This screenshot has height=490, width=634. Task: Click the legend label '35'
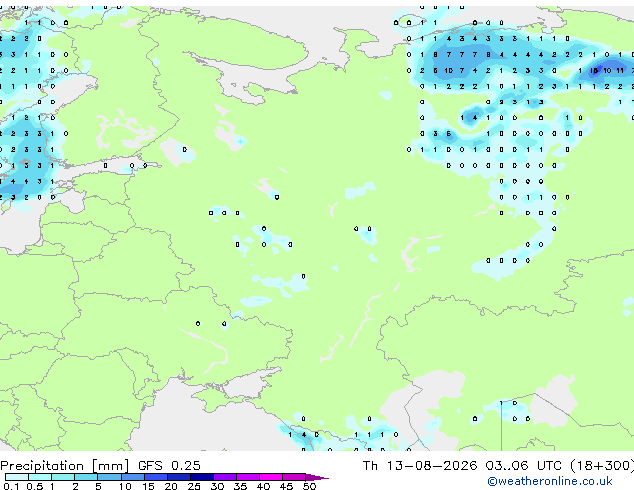pyautogui.click(x=240, y=486)
